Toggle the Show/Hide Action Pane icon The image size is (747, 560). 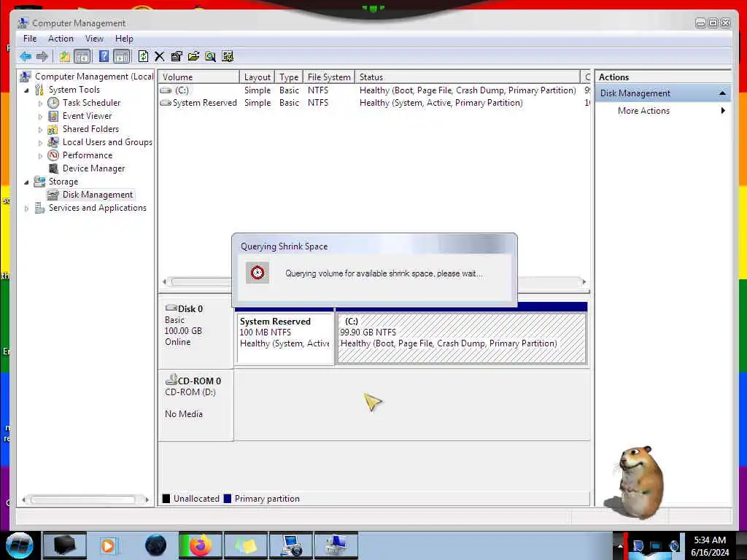tap(122, 57)
